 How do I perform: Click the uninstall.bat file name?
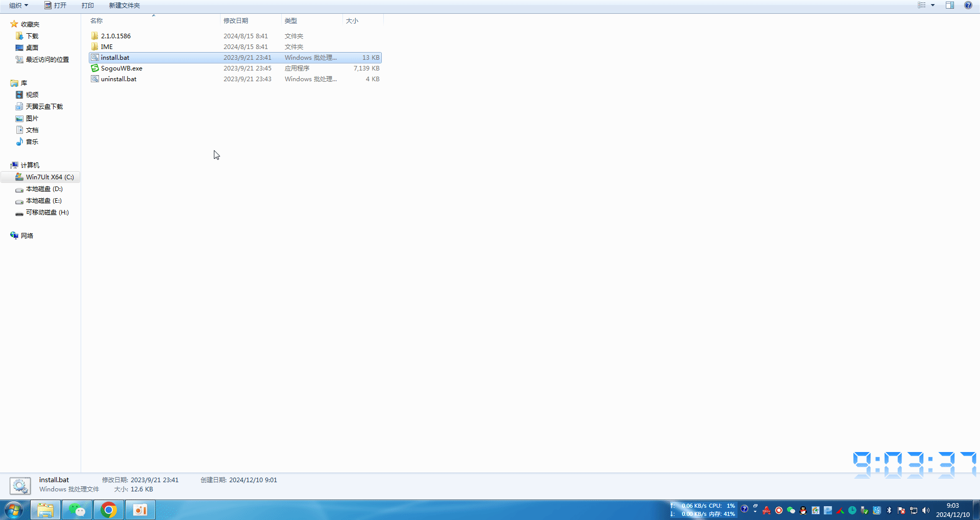coord(118,79)
